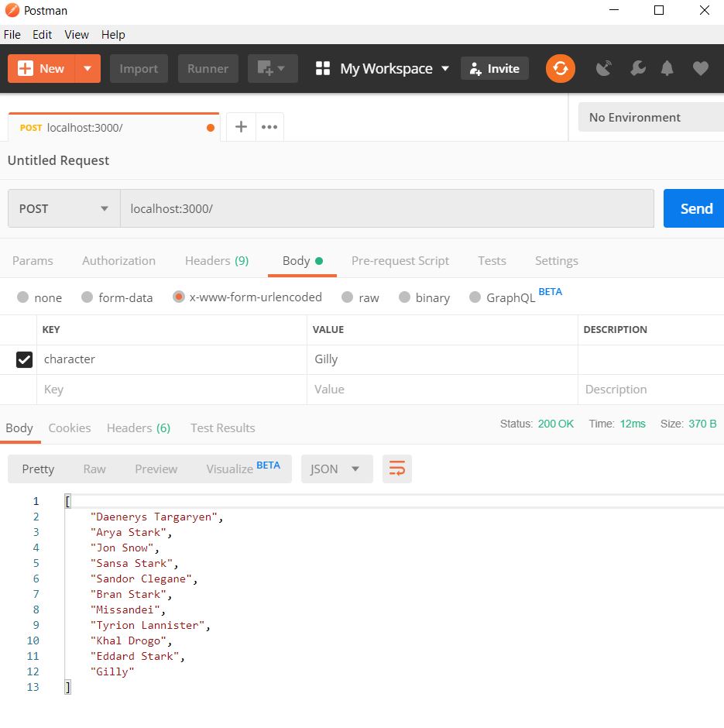Click the unsaved orange dot on tab
This screenshot has height=728, width=724.
coord(211,128)
